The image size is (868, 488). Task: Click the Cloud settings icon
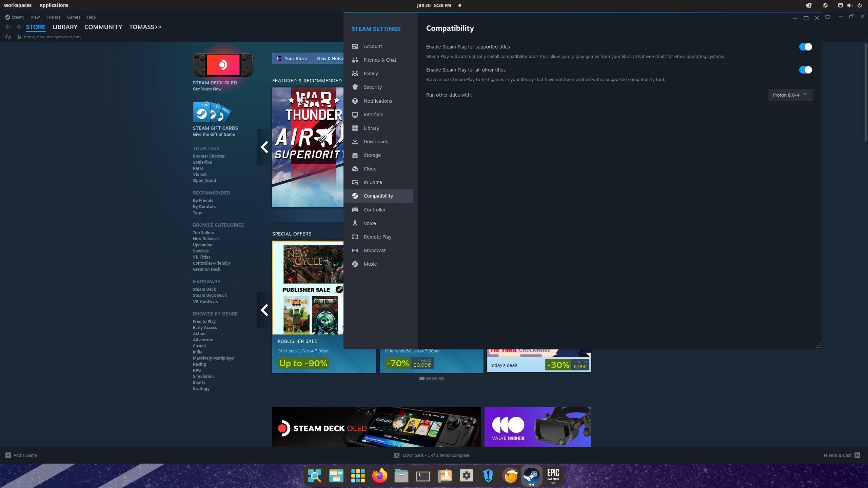(355, 169)
